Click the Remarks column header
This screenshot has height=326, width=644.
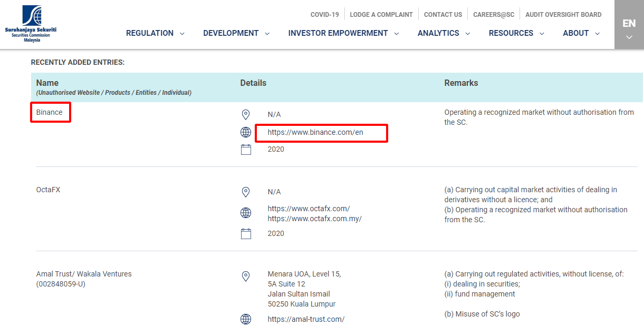(x=461, y=83)
